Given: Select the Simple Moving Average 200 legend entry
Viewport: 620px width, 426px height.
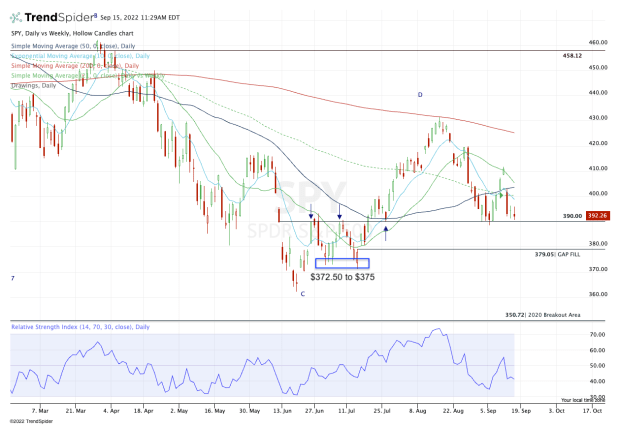Looking at the screenshot, I should tap(75, 66).
